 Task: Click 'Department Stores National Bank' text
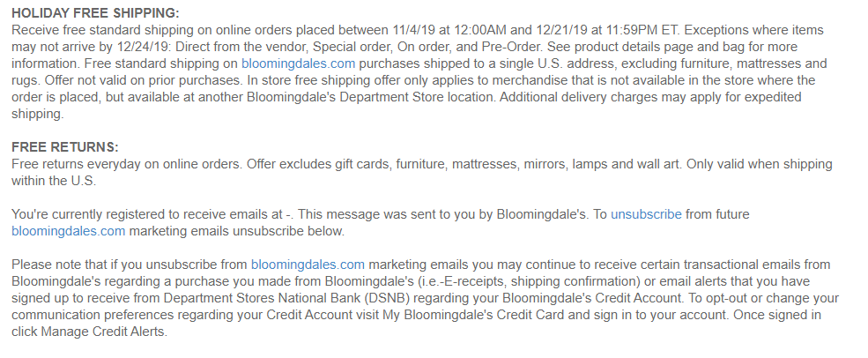(262, 298)
